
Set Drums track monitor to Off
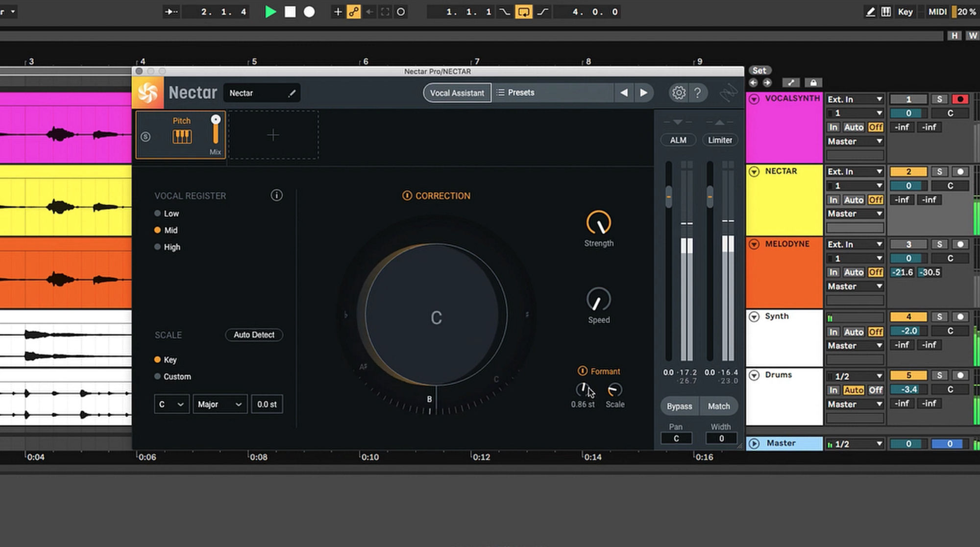click(876, 390)
